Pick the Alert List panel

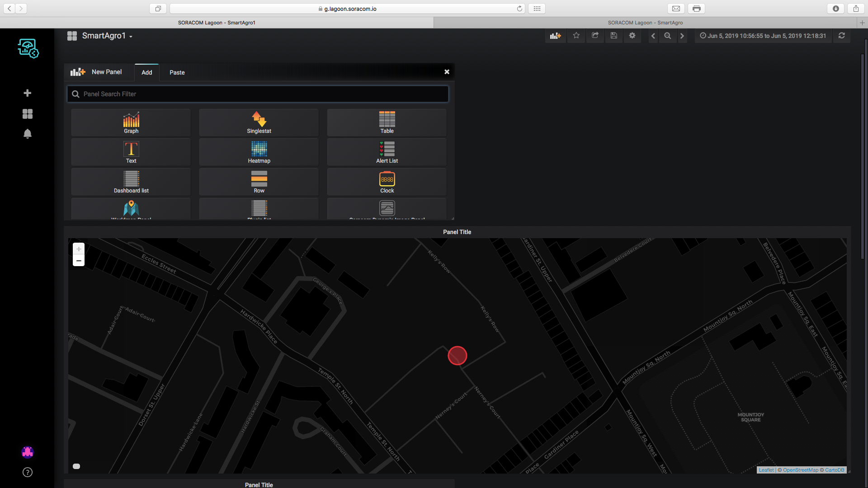(387, 153)
